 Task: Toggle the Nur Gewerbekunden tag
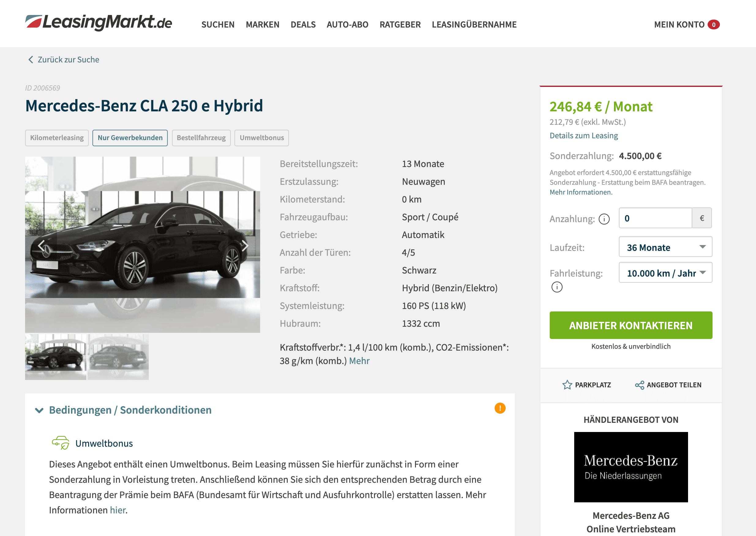point(130,138)
